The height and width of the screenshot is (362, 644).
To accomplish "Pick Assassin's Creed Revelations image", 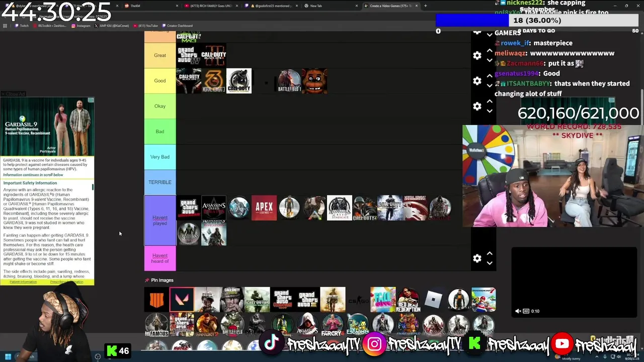I will [214, 233].
